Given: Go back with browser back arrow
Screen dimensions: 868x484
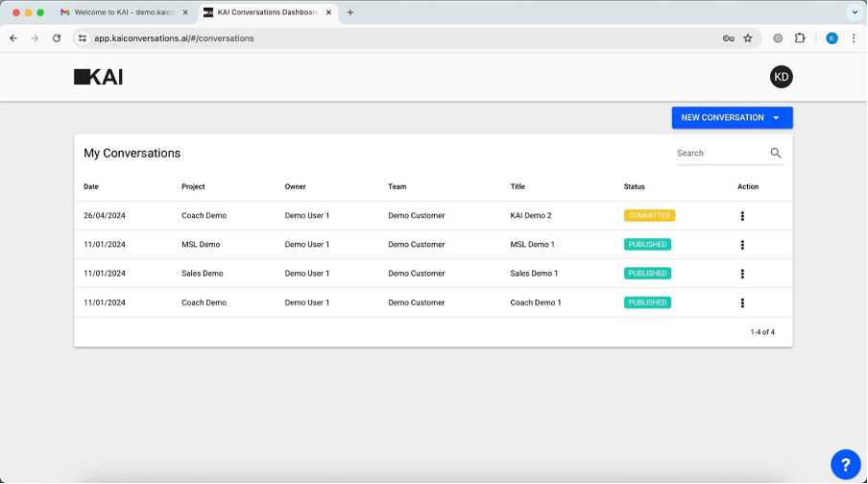Looking at the screenshot, I should pos(13,38).
